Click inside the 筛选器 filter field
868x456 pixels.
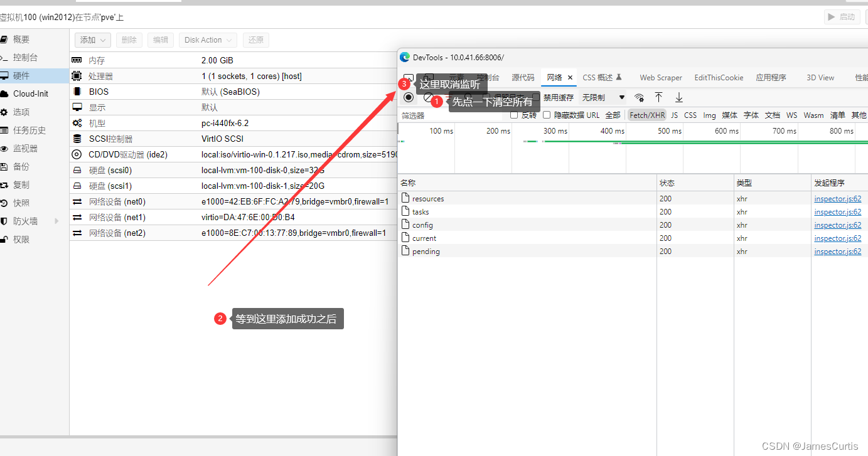click(451, 115)
